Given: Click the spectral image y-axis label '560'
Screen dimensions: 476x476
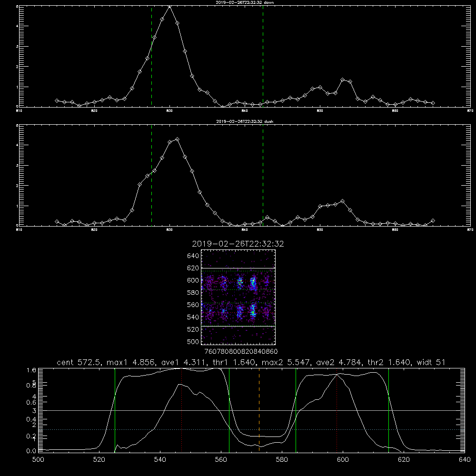Looking at the screenshot, I should pos(193,305).
